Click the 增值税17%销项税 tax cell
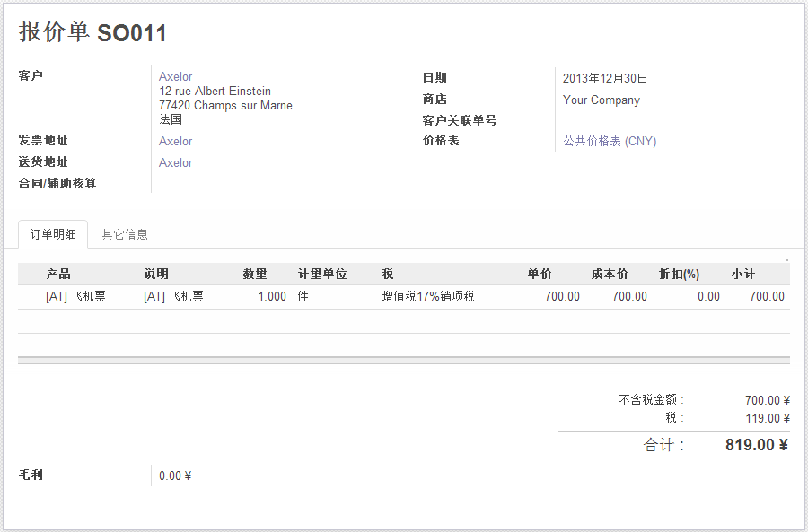The width and height of the screenshot is (808, 532). click(427, 297)
